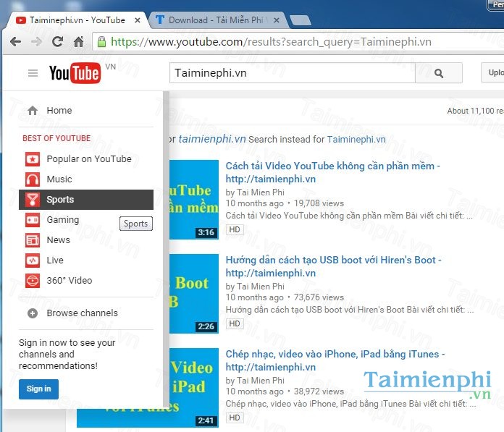504x432 pixels.
Task: Open Popular on YouTube
Action: 86,159
